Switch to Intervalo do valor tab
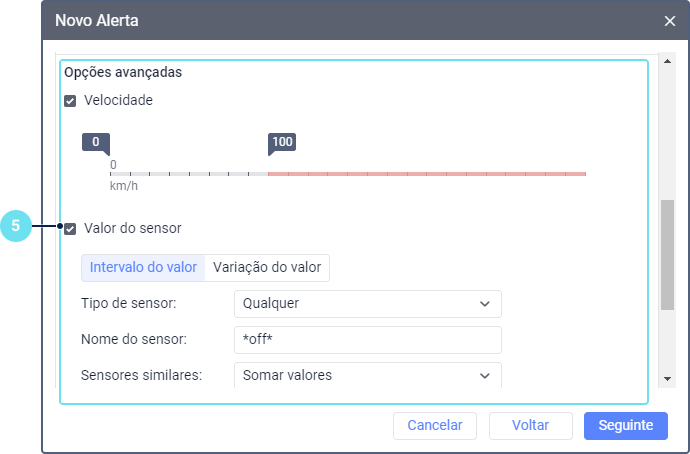Image resolution: width=690 pixels, height=454 pixels. point(143,267)
